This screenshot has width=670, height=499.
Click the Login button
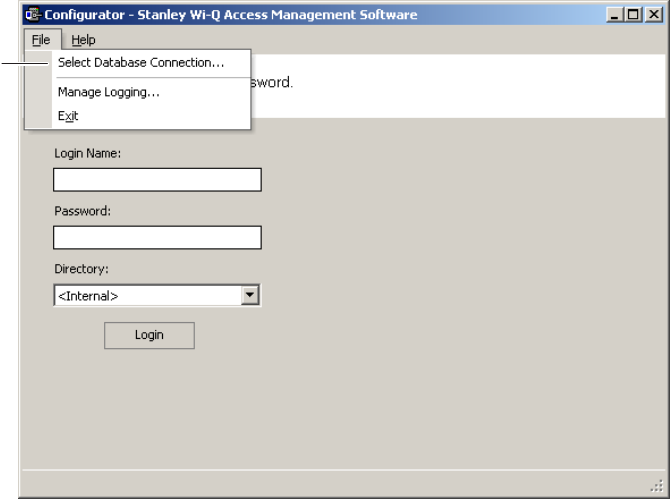[x=149, y=335]
